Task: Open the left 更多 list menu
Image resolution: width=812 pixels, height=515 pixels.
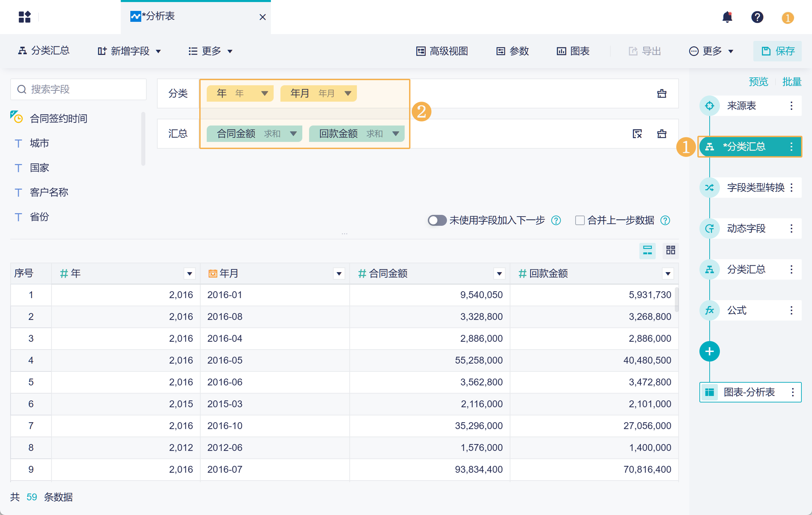Action: [211, 51]
